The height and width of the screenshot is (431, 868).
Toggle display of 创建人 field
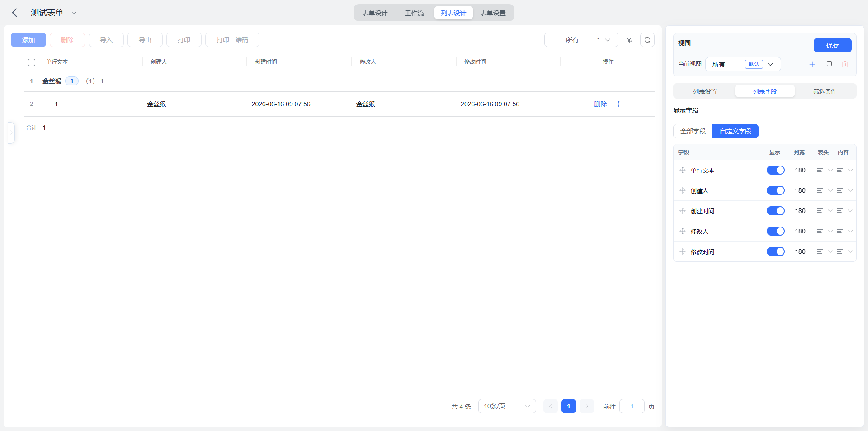(x=776, y=190)
